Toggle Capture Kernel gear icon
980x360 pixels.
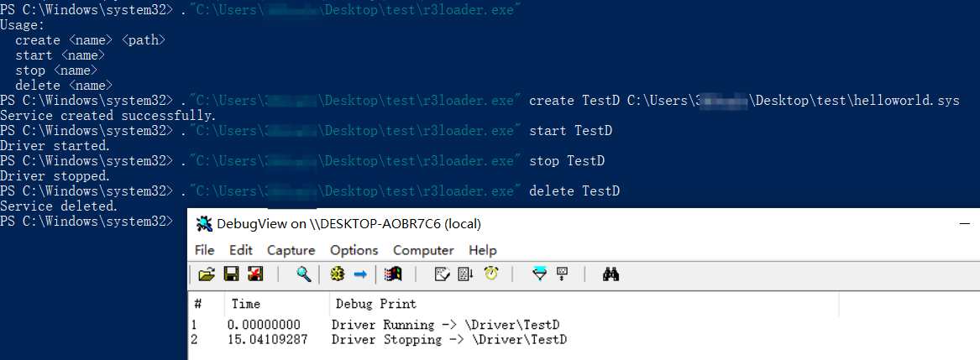pyautogui.click(x=338, y=274)
